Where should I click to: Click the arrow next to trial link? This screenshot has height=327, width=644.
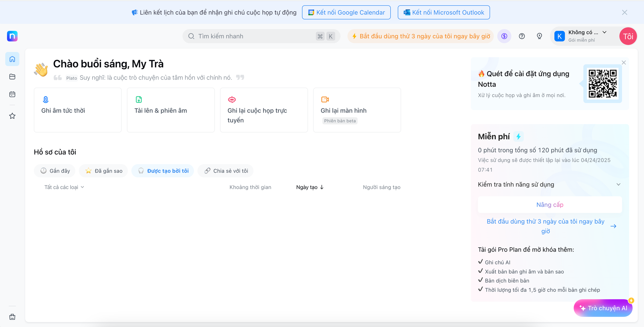pyautogui.click(x=613, y=226)
